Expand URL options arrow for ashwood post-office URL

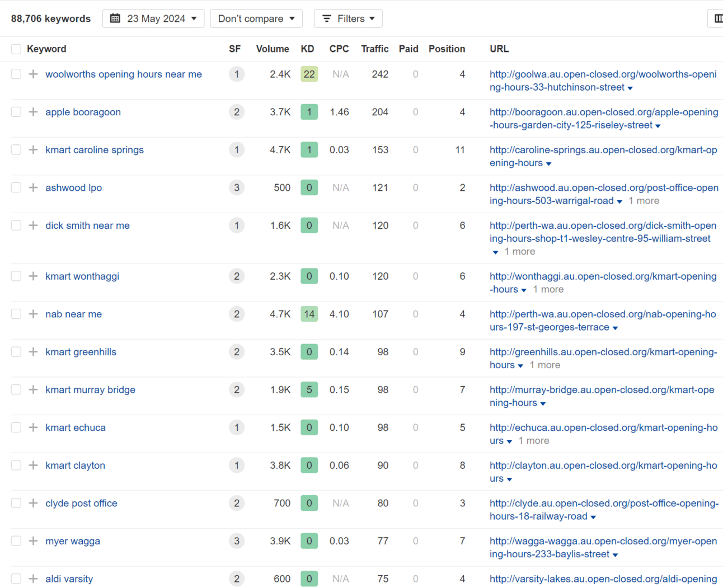619,201
